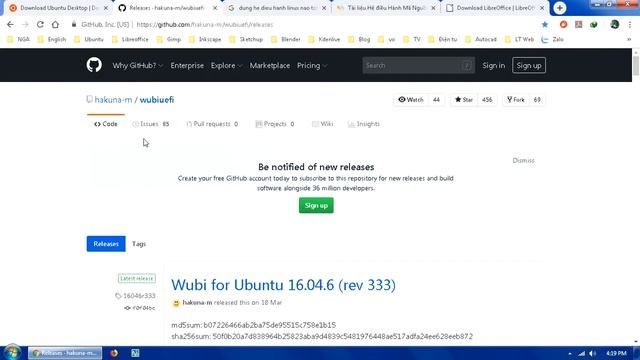Click the user profile avatar in toolbar
The width and height of the screenshot is (640, 360).
tap(615, 24)
